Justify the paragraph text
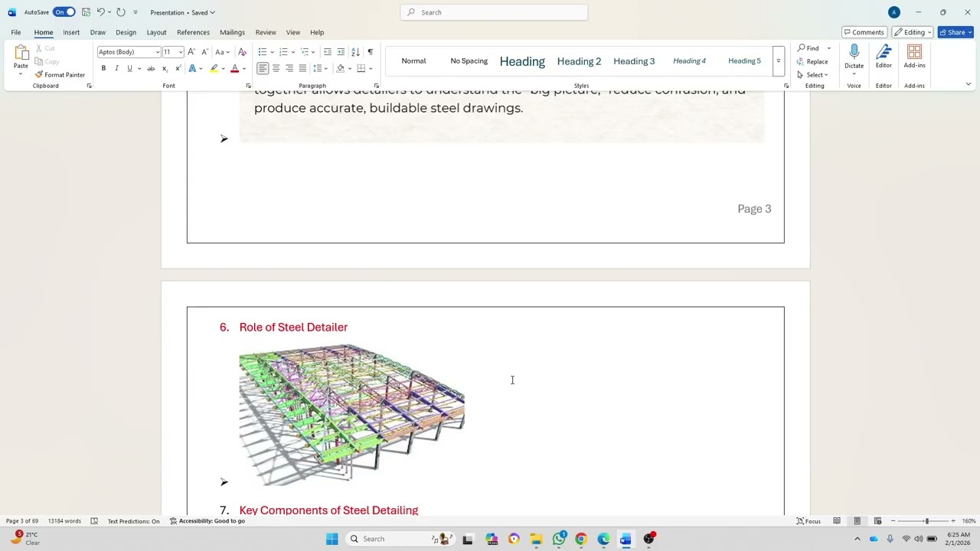980x551 pixels. [x=302, y=69]
